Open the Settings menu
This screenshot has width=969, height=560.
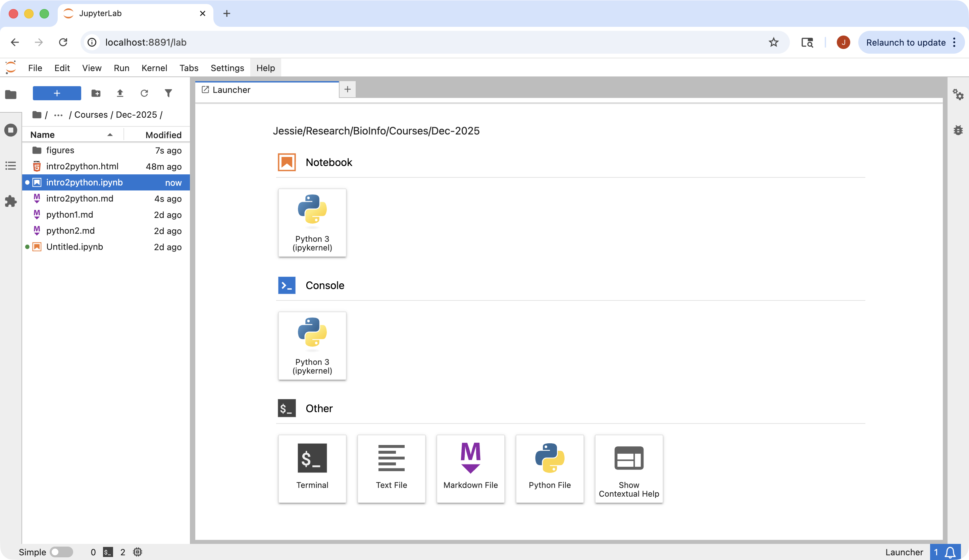click(227, 68)
